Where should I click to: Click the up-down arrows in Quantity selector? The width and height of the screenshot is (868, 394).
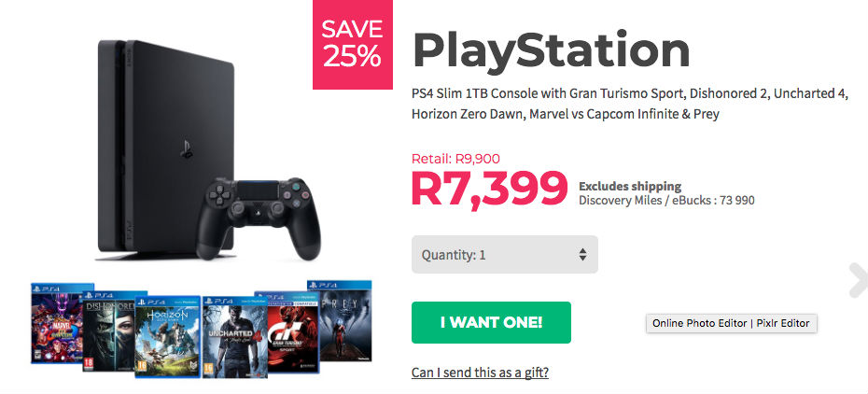coord(582,254)
